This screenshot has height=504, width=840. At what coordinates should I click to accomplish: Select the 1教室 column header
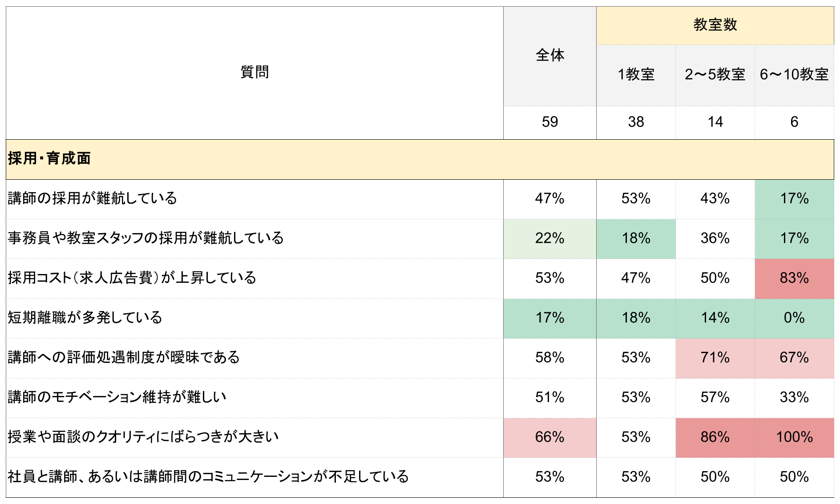point(636,74)
